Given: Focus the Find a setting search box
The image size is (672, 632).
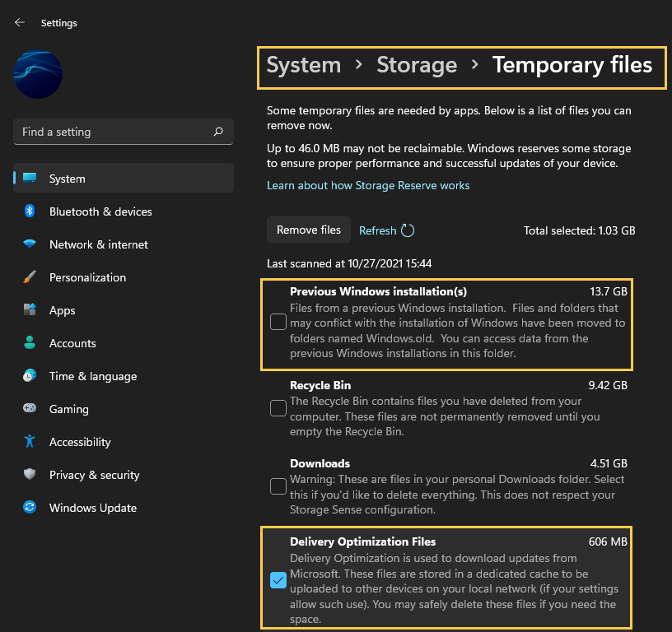Looking at the screenshot, I should (124, 132).
